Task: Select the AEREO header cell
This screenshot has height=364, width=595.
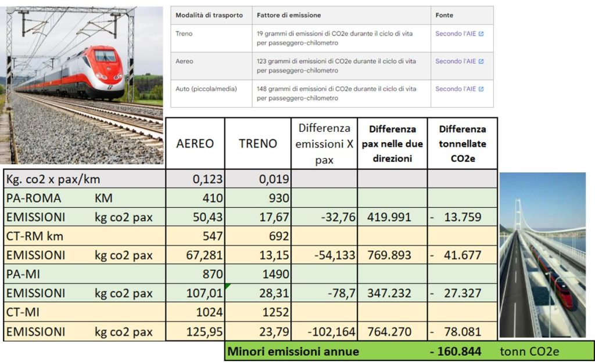Action: pos(195,143)
